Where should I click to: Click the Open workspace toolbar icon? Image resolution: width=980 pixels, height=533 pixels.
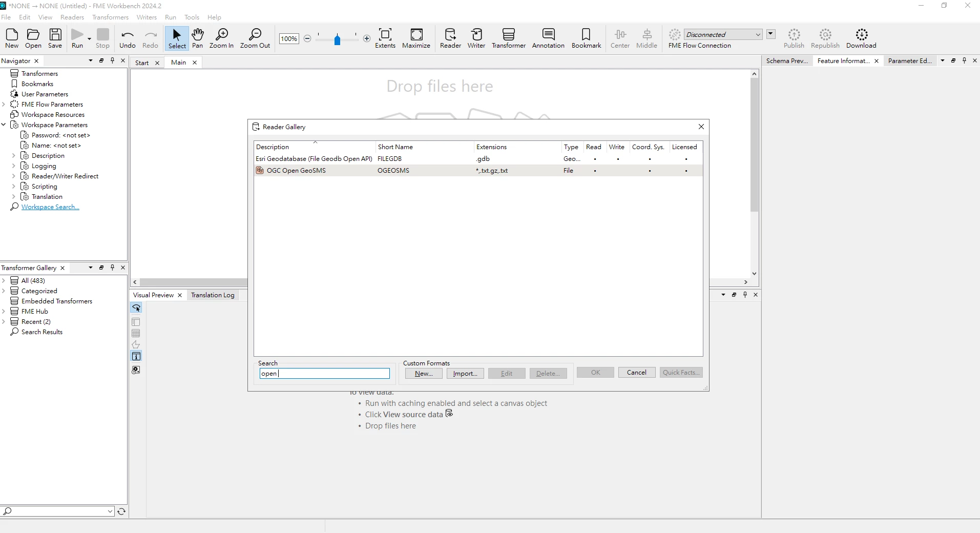[x=33, y=38]
